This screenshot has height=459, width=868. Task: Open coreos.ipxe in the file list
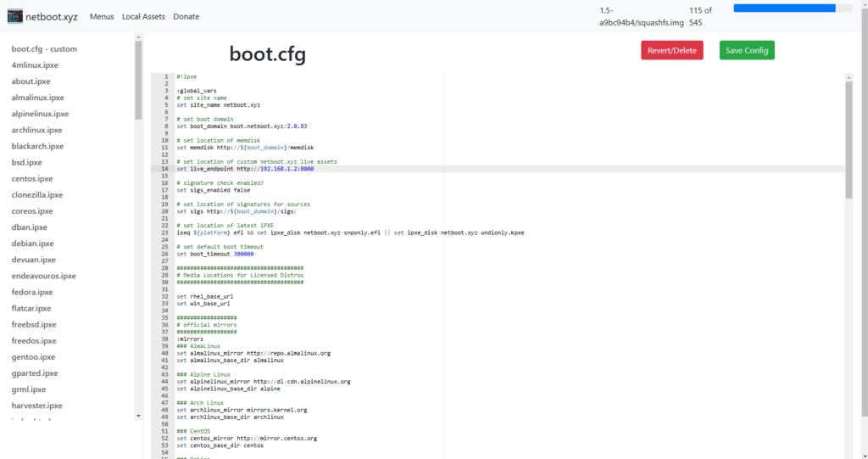click(x=32, y=210)
